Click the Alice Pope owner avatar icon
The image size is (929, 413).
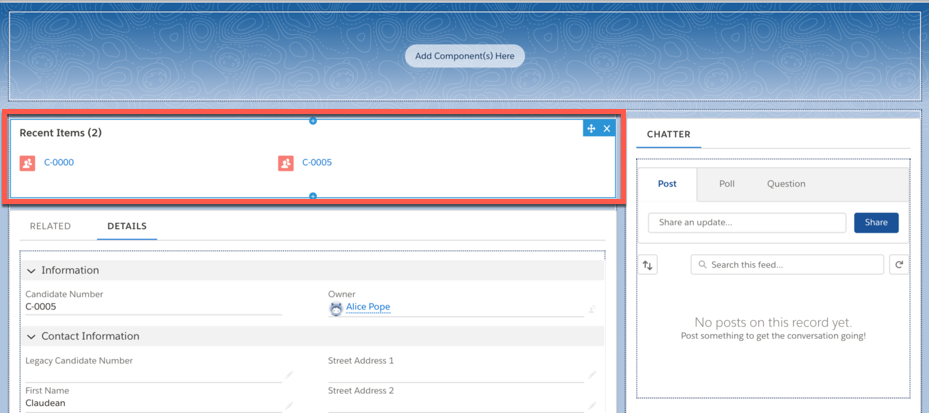pos(336,308)
